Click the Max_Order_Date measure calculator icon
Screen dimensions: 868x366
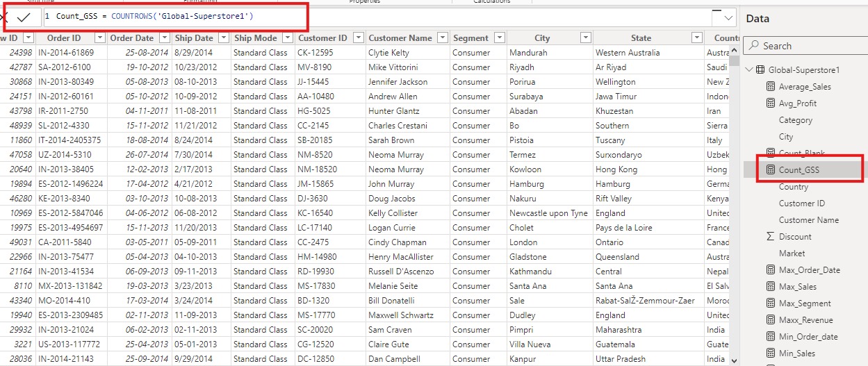click(x=770, y=269)
